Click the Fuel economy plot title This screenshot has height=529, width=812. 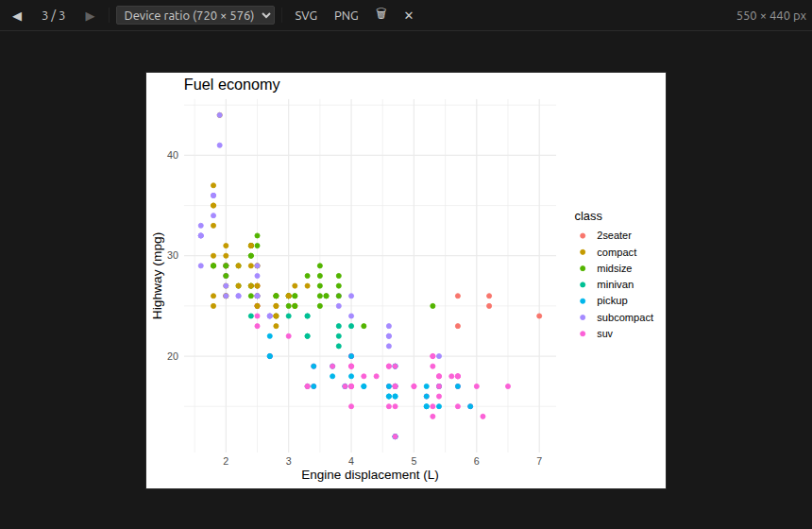tap(232, 84)
